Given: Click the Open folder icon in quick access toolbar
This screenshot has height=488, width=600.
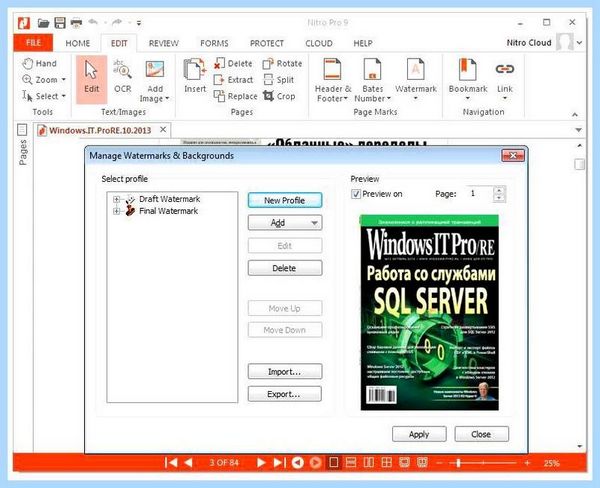Looking at the screenshot, I should [43, 23].
